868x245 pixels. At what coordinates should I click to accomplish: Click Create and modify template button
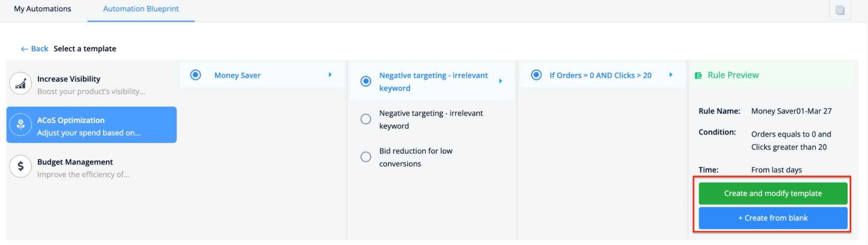pos(773,193)
